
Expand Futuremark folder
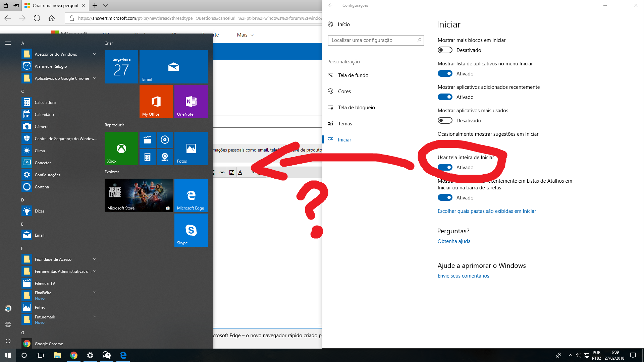[60, 319]
